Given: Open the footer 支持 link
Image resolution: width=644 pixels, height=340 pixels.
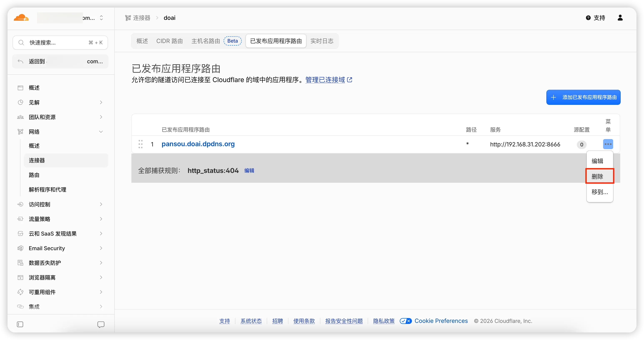Looking at the screenshot, I should pos(224,321).
